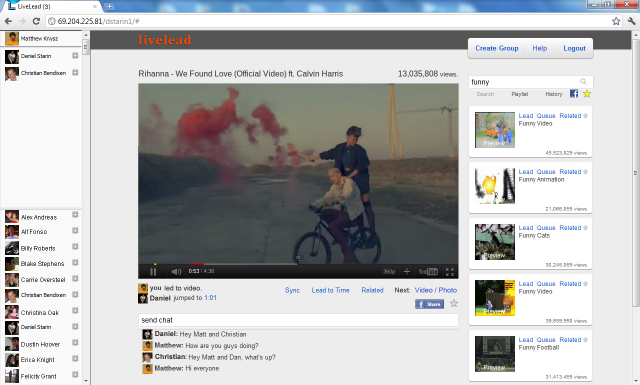Image resolution: width=640 pixels, height=385 pixels.
Task: Share the video on Facebook
Action: tap(429, 304)
